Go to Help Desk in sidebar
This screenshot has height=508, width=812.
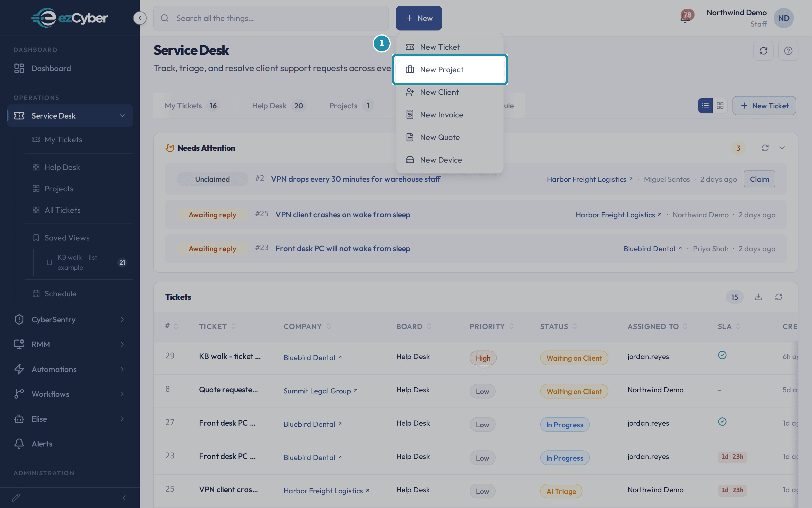pyautogui.click(x=79, y=167)
